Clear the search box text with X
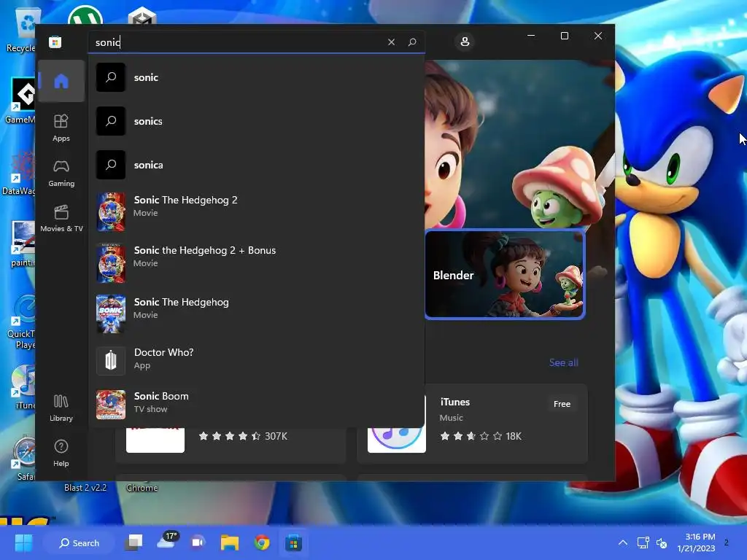Screen dimensions: 747x560 point(391,42)
